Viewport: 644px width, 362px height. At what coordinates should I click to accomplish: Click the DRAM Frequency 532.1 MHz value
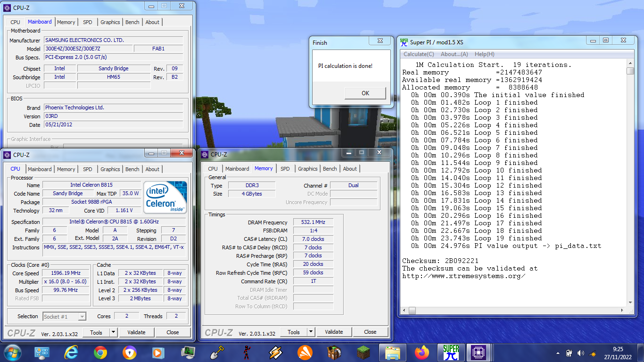313,222
